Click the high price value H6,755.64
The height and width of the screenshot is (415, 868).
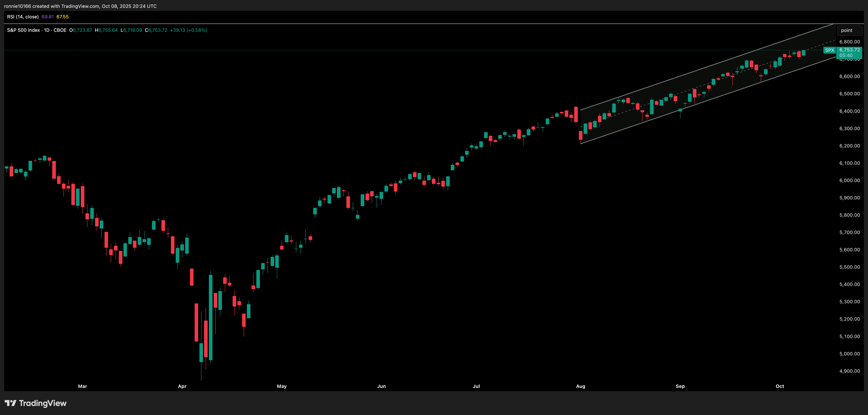pos(106,30)
